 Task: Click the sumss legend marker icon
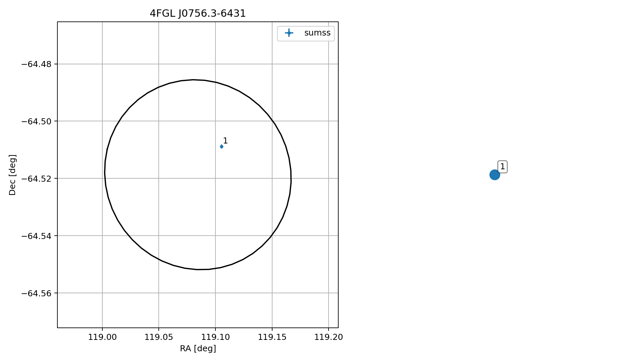coord(289,33)
